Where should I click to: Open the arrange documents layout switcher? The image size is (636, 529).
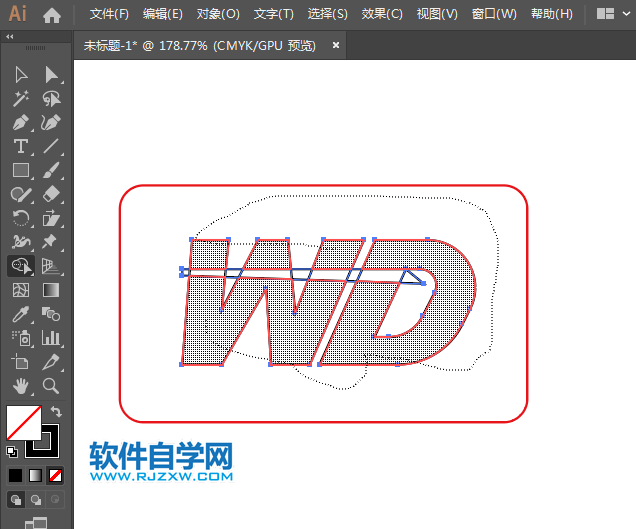[605, 14]
